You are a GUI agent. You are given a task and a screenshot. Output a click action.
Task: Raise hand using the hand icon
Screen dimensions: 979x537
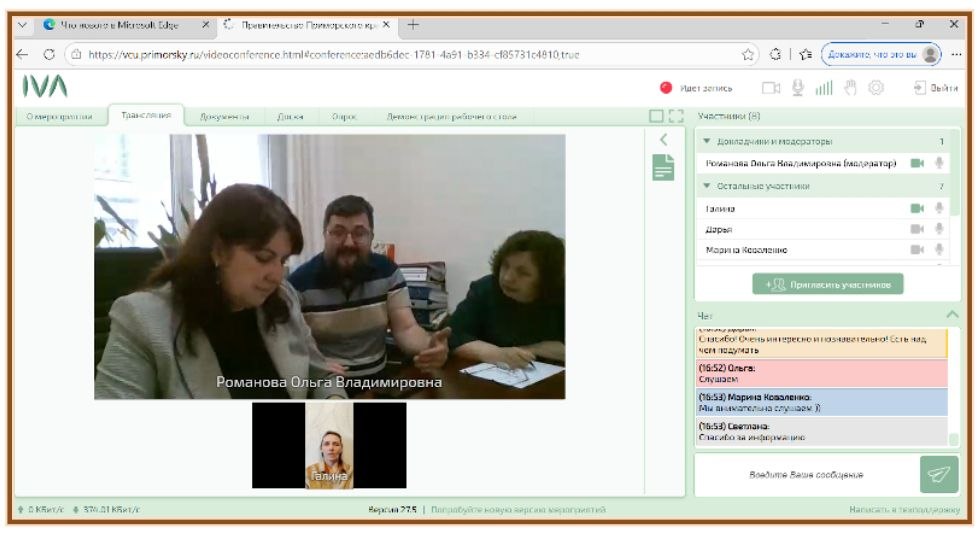[x=849, y=88]
